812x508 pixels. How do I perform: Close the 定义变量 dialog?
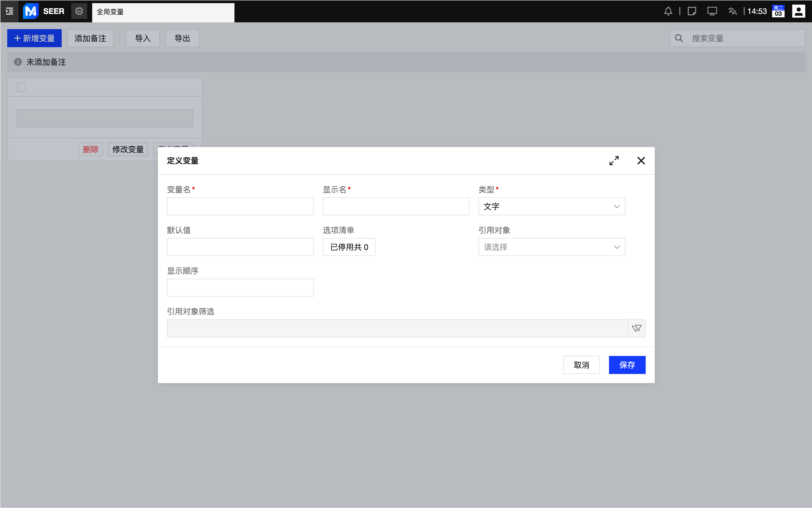tap(641, 161)
